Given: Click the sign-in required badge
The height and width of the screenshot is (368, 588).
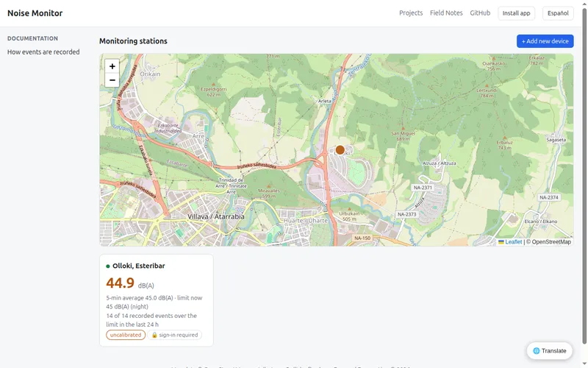Looking at the screenshot, I should click(175, 335).
